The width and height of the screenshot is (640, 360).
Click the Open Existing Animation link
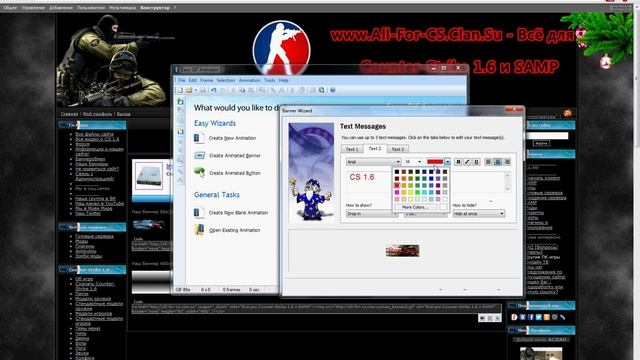pyautogui.click(x=235, y=230)
